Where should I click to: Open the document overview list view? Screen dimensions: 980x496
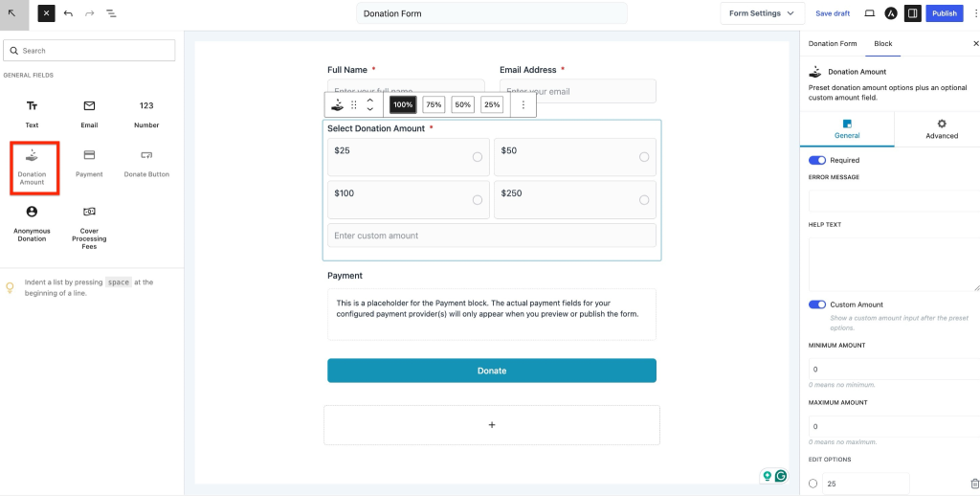pos(111,13)
